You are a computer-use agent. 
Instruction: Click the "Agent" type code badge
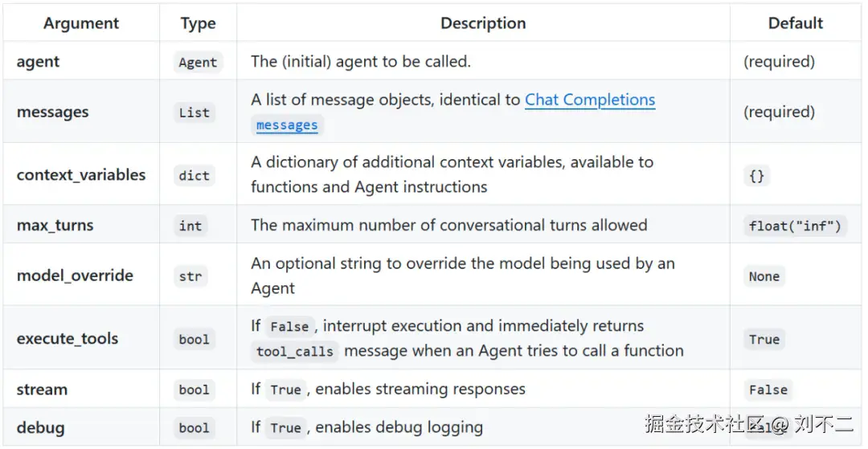pos(198,63)
